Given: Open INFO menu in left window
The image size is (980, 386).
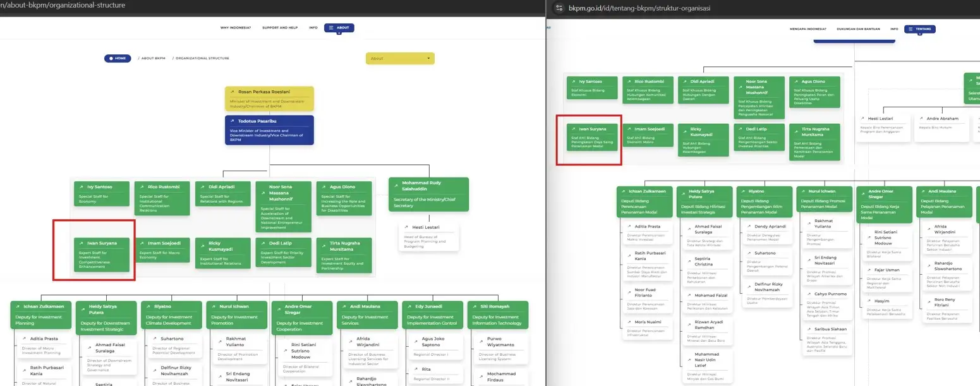Looking at the screenshot, I should (313, 28).
